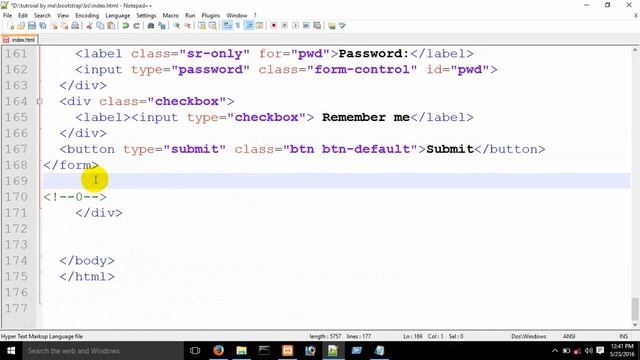Click the last toolbar icon with green check
This screenshot has width=640, height=360.
pos(342,26)
